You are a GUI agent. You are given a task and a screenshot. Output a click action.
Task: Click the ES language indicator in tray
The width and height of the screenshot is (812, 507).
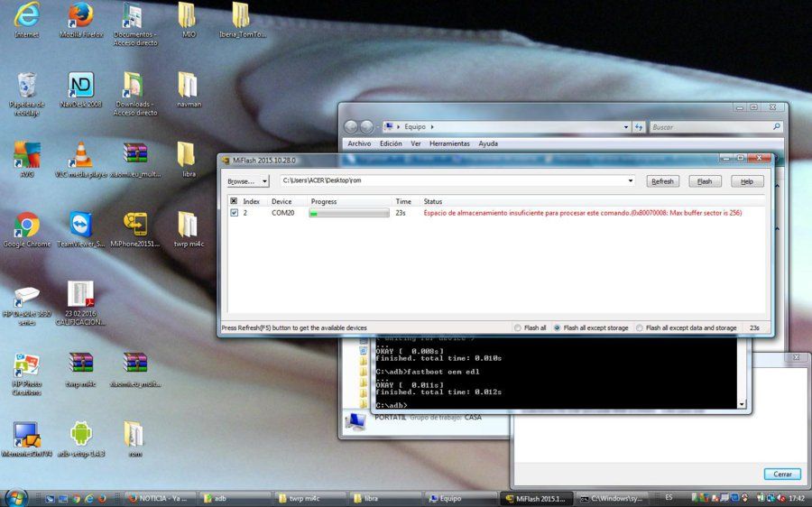point(669,498)
